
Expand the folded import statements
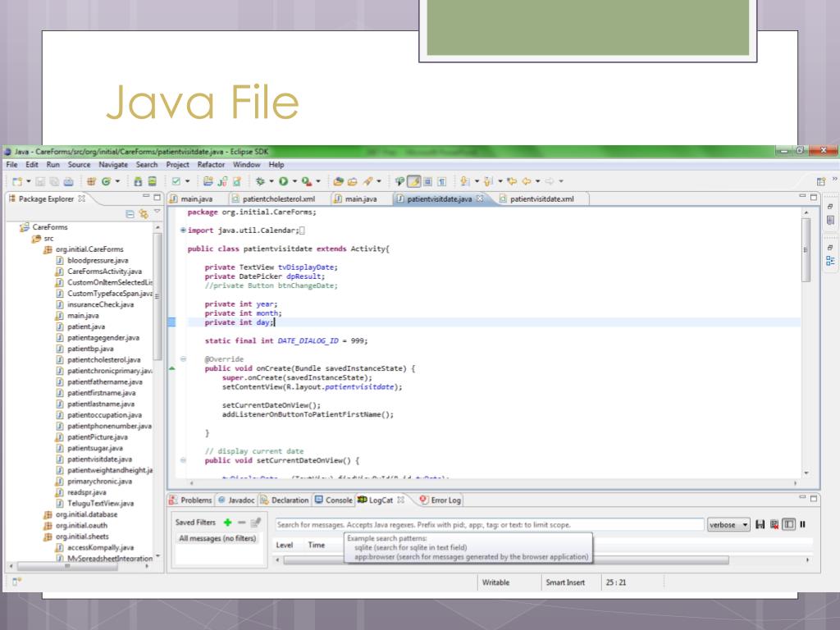pyautogui.click(x=183, y=231)
